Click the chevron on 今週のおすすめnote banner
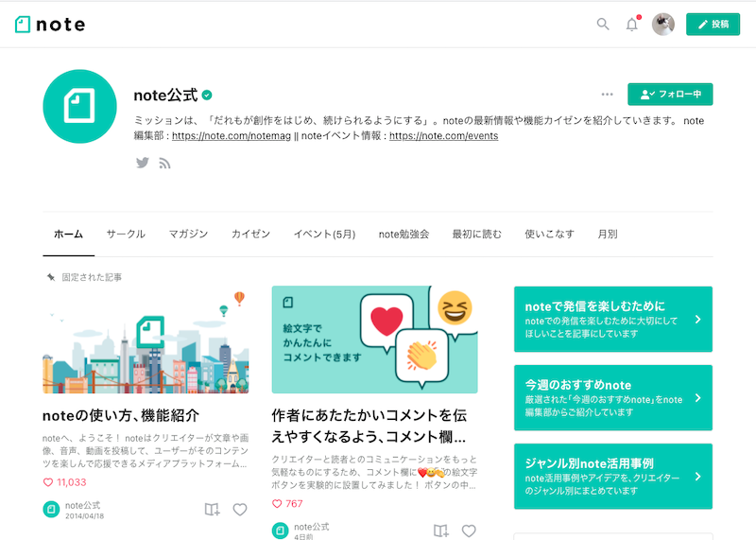The image size is (756, 540). point(697,397)
